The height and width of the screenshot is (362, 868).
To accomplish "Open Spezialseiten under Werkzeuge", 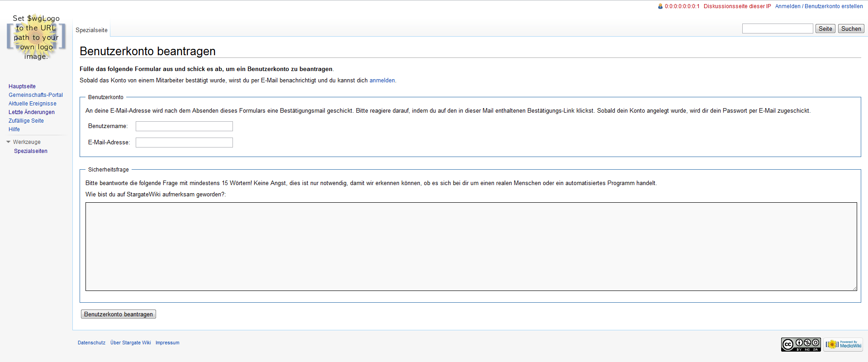I will [31, 151].
